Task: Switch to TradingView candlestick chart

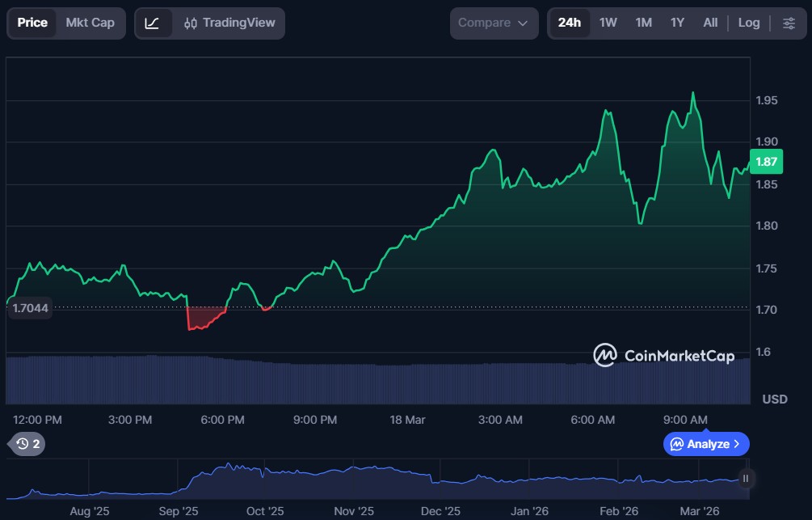Action: 229,23
